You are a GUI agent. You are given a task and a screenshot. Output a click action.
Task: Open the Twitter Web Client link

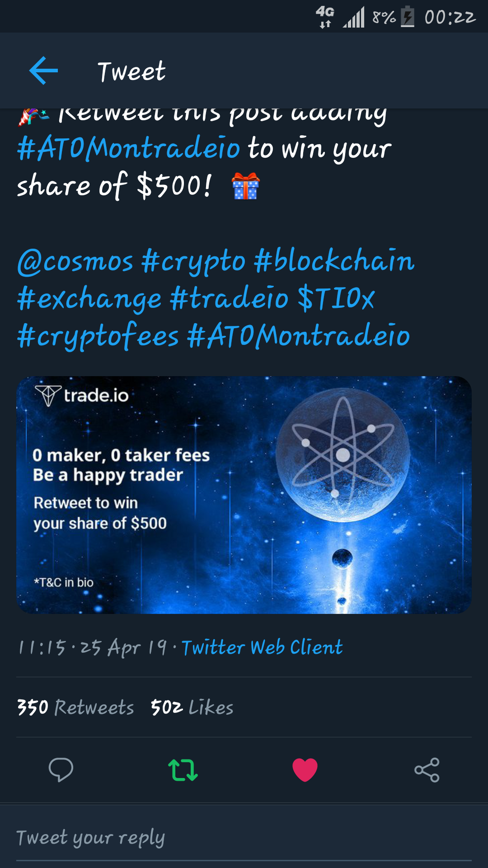(x=262, y=647)
